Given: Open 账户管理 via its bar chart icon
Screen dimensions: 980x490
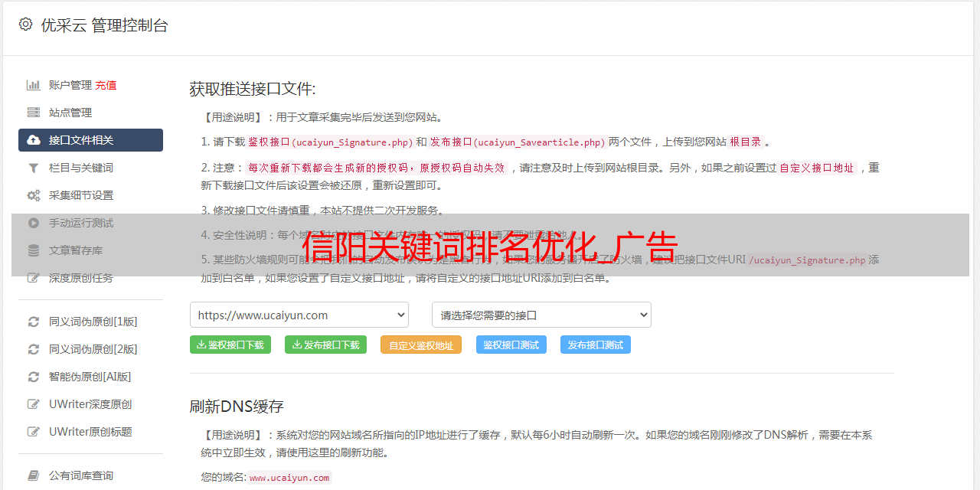Looking at the screenshot, I should click(34, 85).
